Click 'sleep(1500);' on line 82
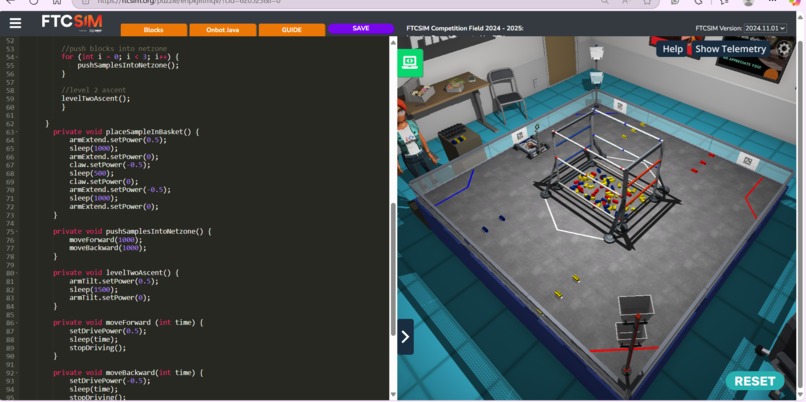 [94, 290]
